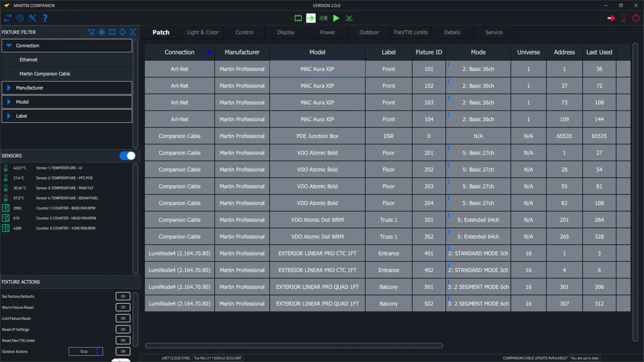Click the green camera check icon
This screenshot has width=644, height=362.
[324, 18]
